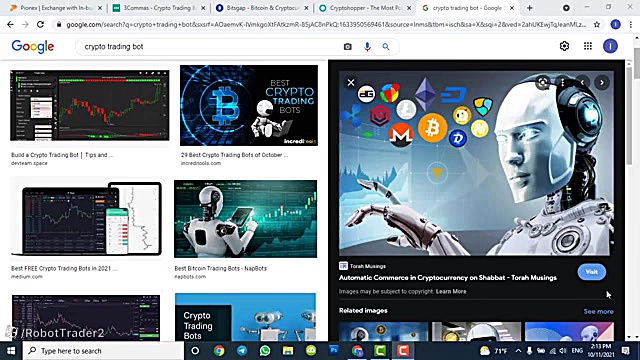Open a new browser tab
640x360 pixels.
pos(529,8)
